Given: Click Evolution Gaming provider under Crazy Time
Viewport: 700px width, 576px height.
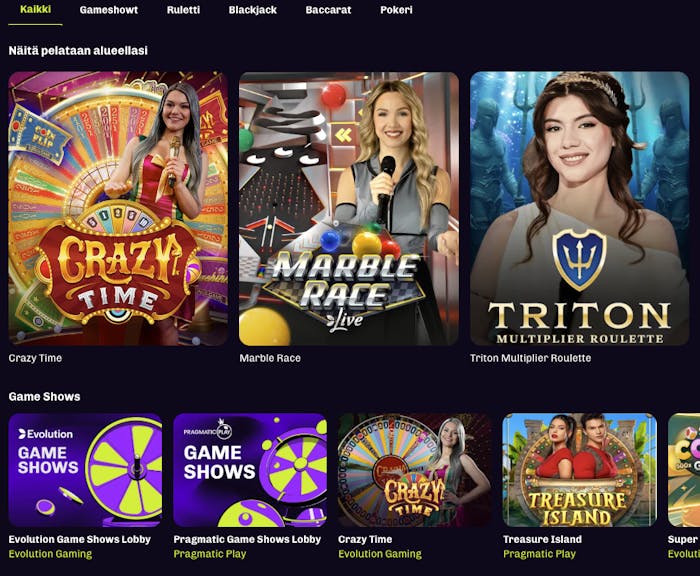Looking at the screenshot, I should [x=380, y=554].
